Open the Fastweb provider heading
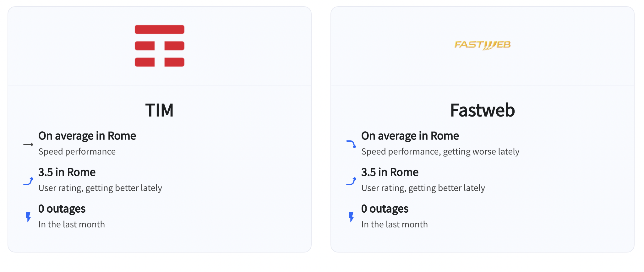The width and height of the screenshot is (644, 272). (483, 110)
